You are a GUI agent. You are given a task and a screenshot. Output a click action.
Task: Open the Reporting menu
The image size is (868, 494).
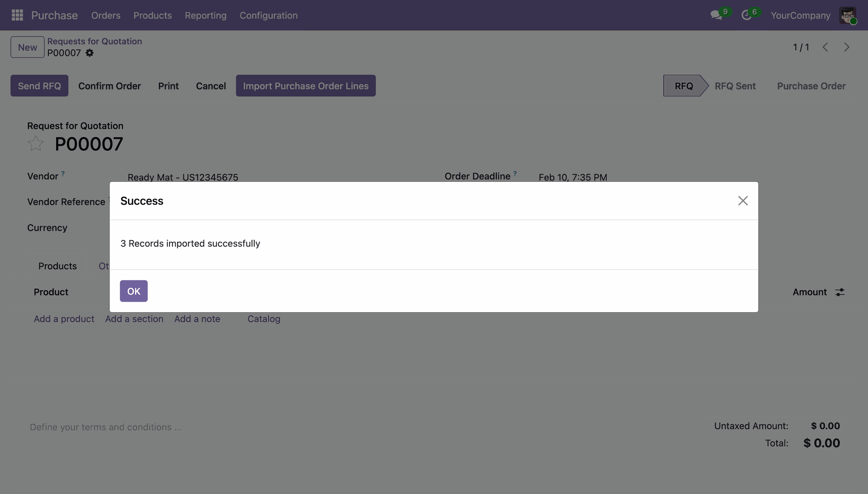pos(206,15)
